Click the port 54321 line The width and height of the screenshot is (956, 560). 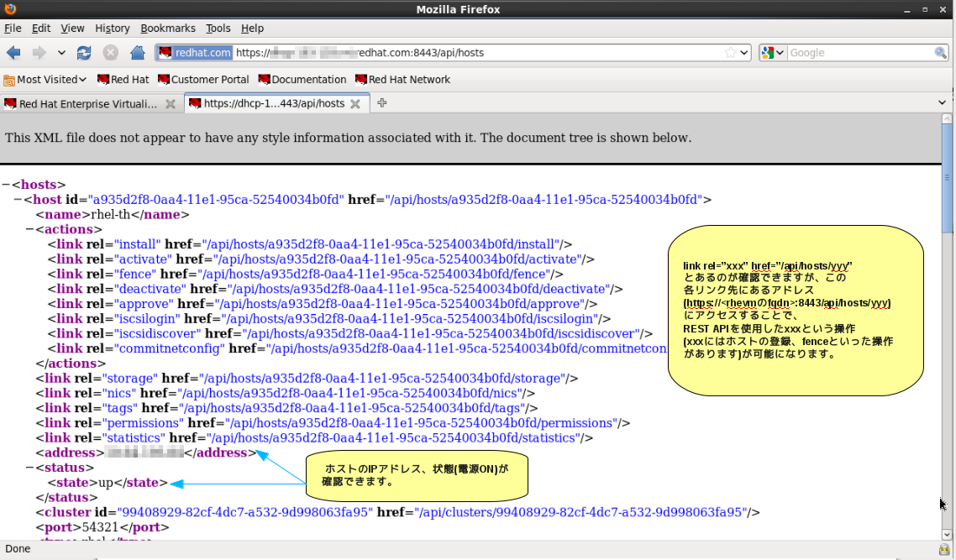102,527
